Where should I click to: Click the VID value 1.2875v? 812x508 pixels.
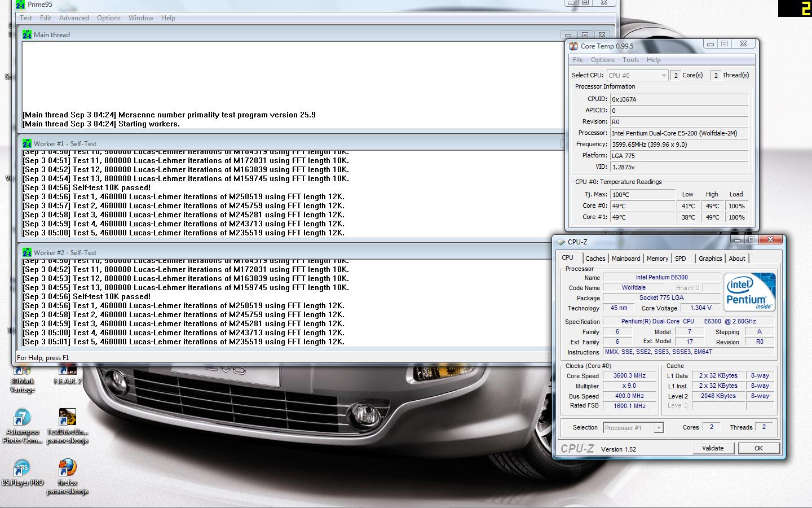coord(679,167)
